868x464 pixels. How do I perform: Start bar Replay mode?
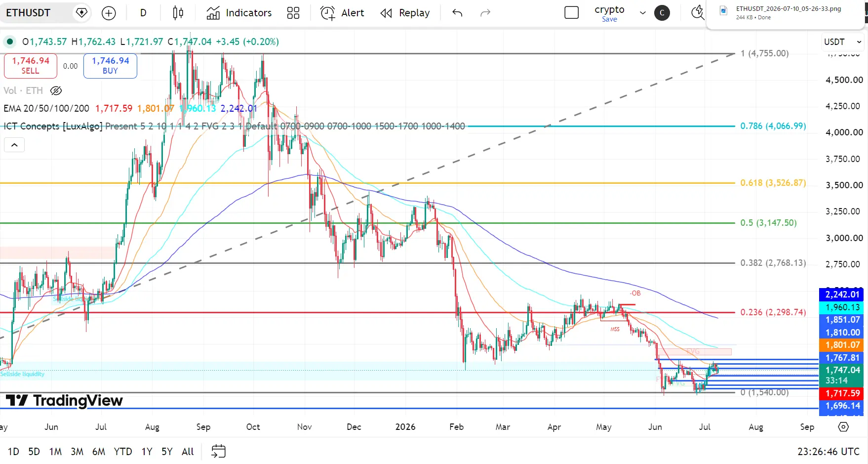point(405,13)
